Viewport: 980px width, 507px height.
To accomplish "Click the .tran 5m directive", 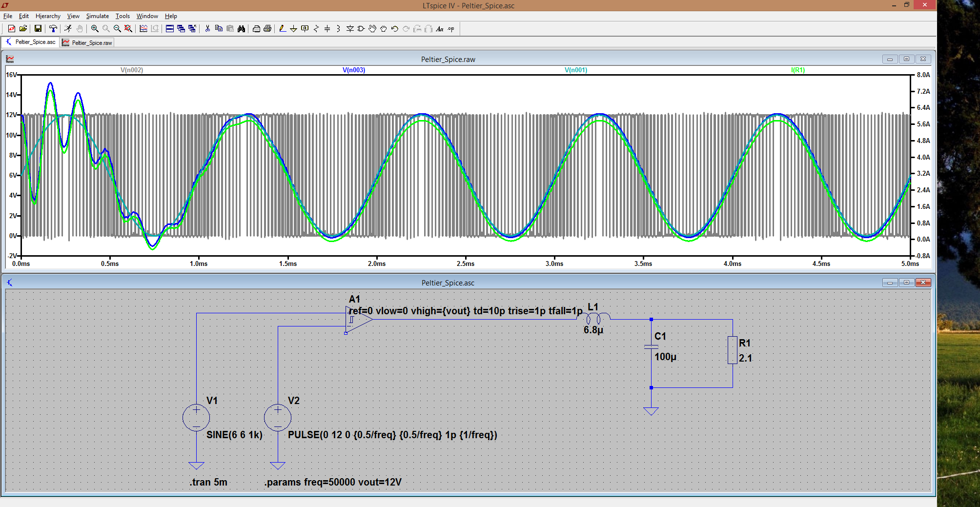I will click(x=208, y=482).
